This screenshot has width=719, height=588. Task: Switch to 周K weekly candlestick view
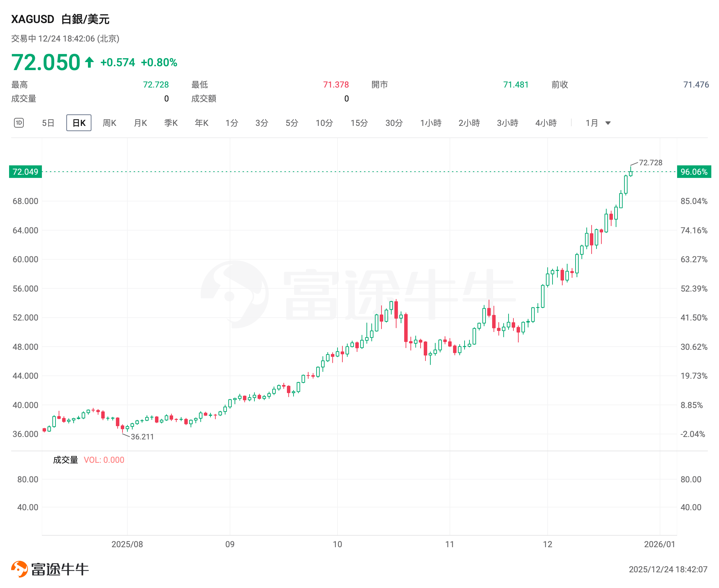(109, 123)
